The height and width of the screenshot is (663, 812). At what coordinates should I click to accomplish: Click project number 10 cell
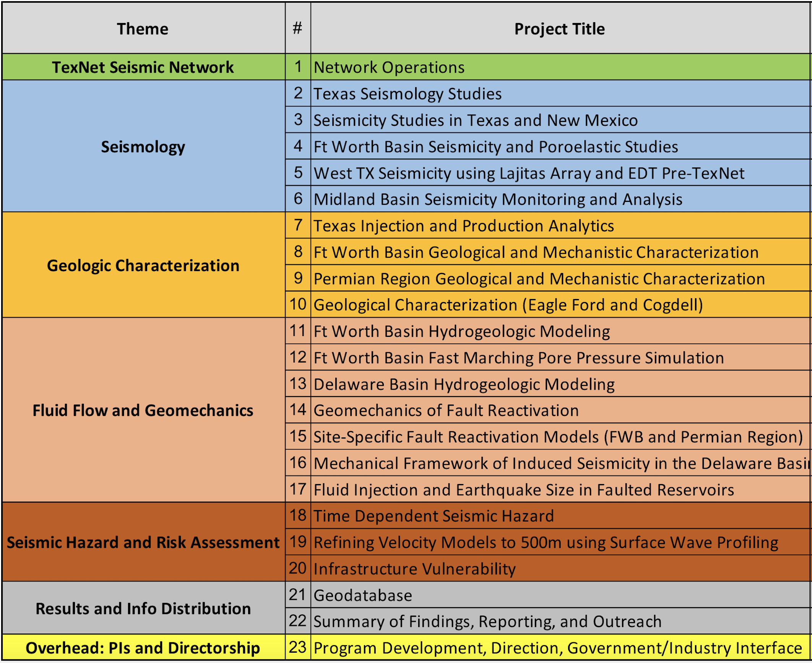[x=298, y=304]
